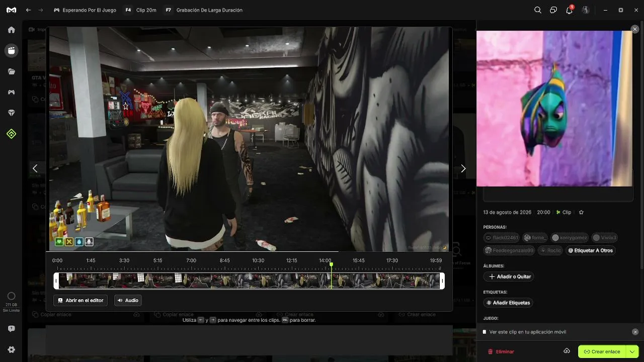The height and width of the screenshot is (362, 644).
Task: Click the right trim handle of the timeline
Action: click(x=442, y=281)
